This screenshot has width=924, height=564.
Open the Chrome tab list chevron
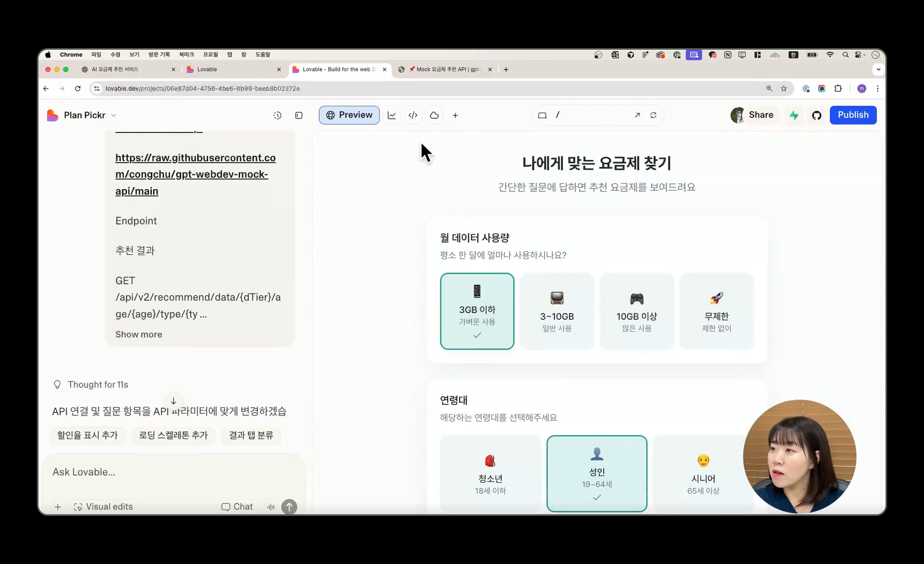pyautogui.click(x=878, y=69)
